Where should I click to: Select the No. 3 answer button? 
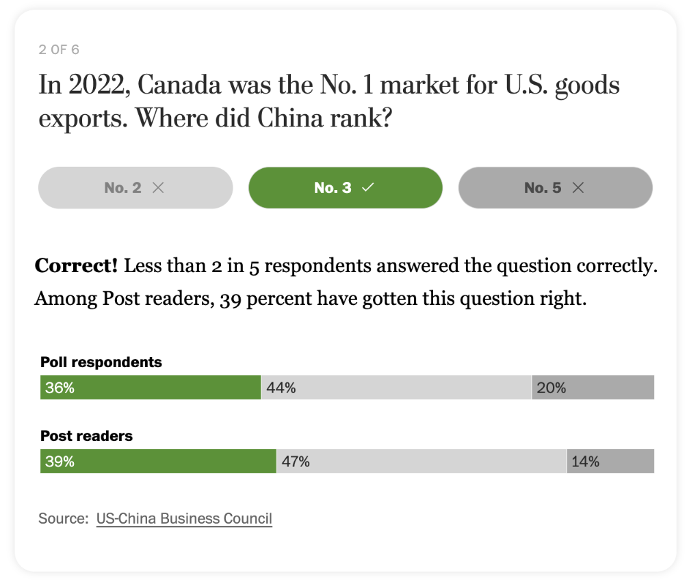[345, 188]
